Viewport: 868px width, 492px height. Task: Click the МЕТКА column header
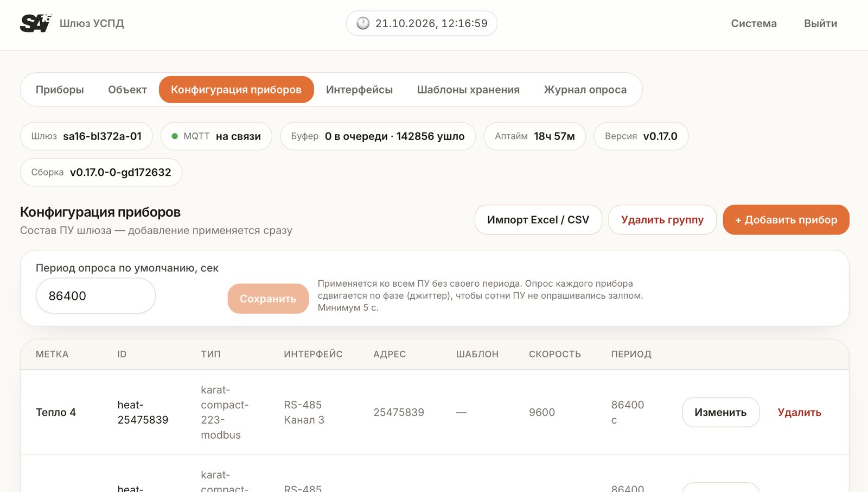pos(52,354)
